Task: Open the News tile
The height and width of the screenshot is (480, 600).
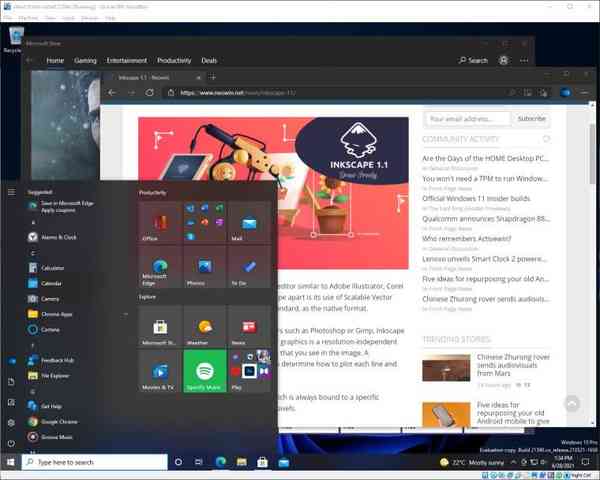Action: 249,327
